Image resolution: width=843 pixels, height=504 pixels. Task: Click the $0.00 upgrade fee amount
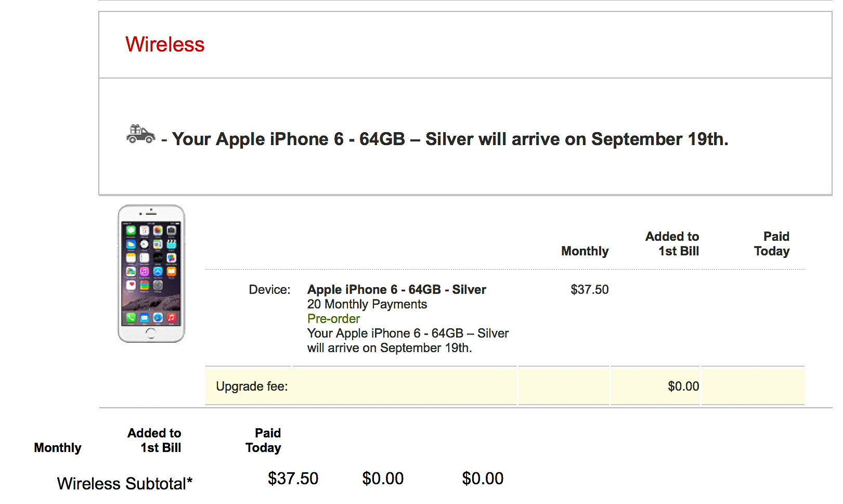(x=683, y=386)
